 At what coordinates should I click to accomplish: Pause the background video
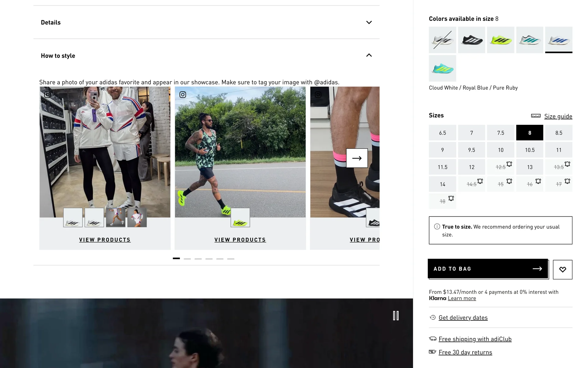pos(396,316)
